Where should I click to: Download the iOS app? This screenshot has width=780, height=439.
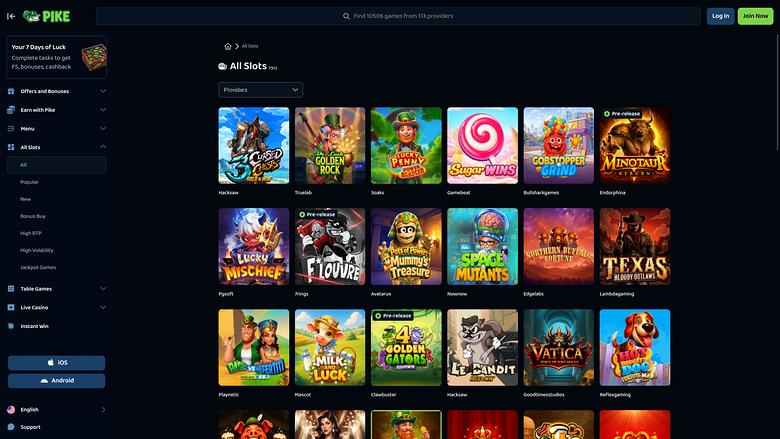tap(57, 363)
